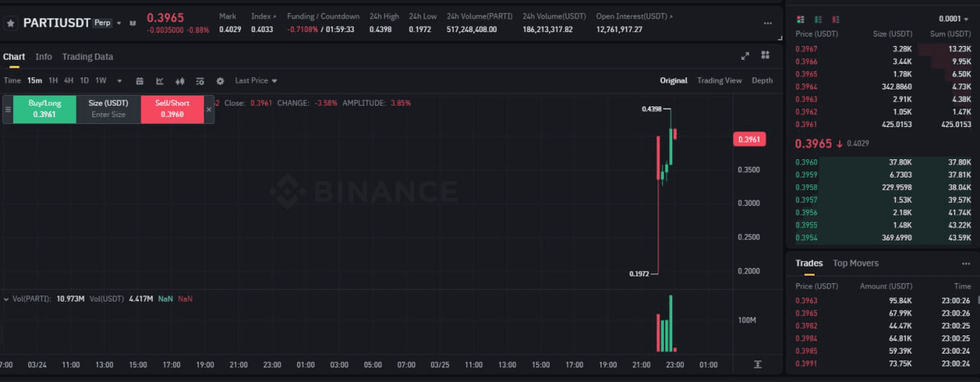
Task: Expand chart to fullscreen
Action: click(746, 55)
